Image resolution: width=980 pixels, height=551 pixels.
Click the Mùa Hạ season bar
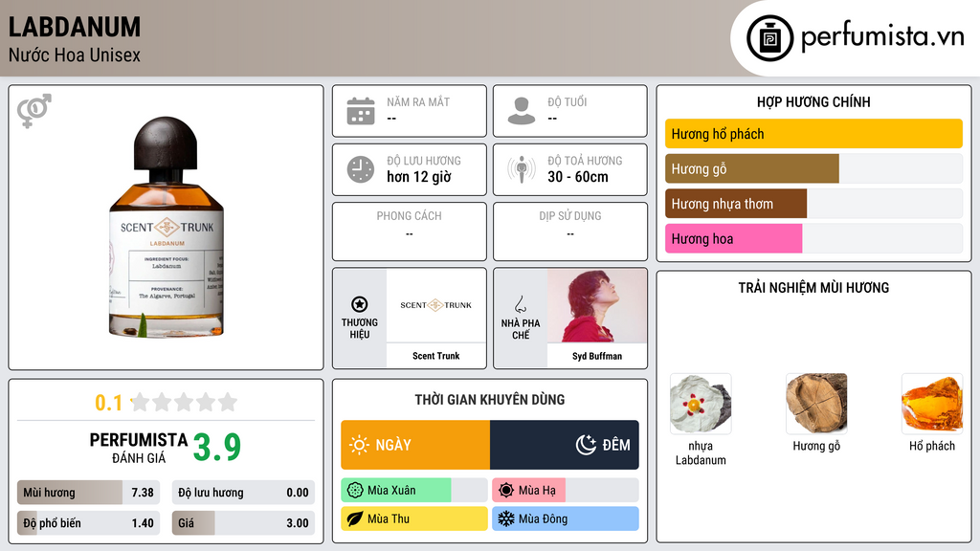566,491
